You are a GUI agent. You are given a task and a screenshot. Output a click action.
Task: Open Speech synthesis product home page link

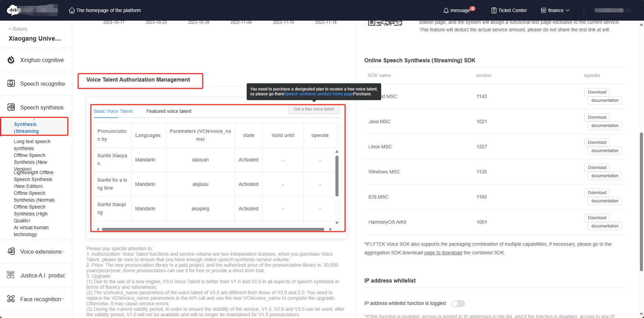point(319,94)
